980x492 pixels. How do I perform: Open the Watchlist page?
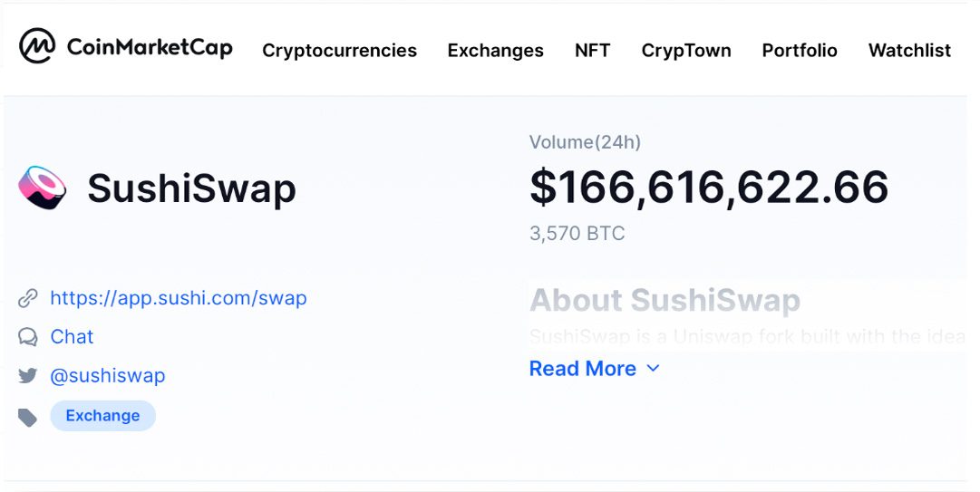[x=909, y=50]
